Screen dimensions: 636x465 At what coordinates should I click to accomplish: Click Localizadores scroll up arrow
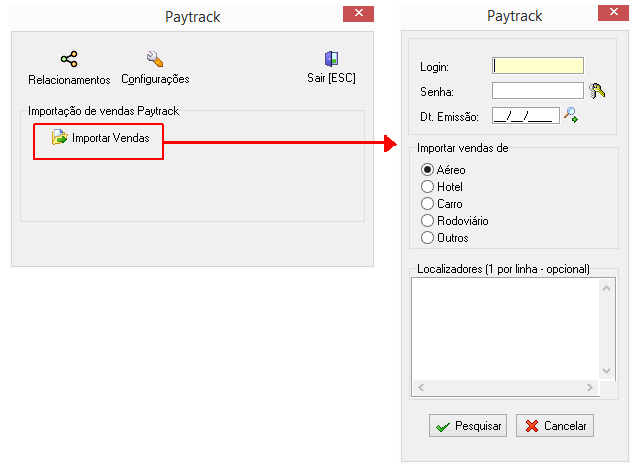607,288
